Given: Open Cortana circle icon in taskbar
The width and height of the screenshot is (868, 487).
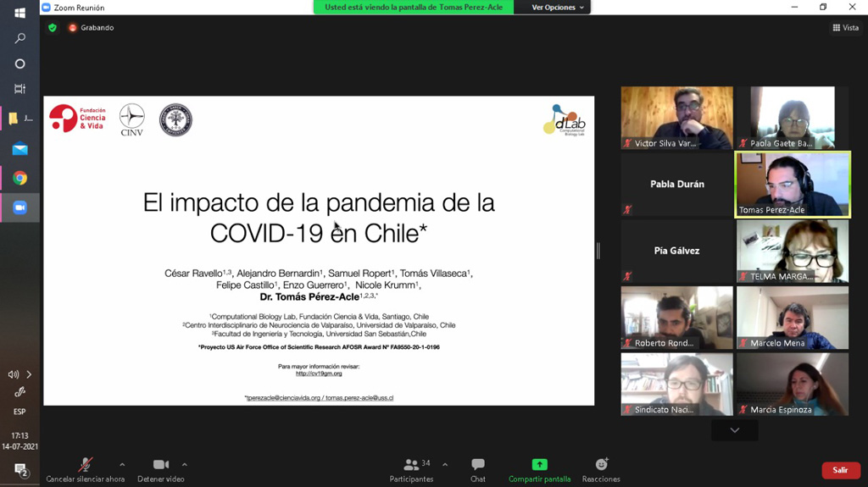Looking at the screenshot, I should pyautogui.click(x=19, y=64).
